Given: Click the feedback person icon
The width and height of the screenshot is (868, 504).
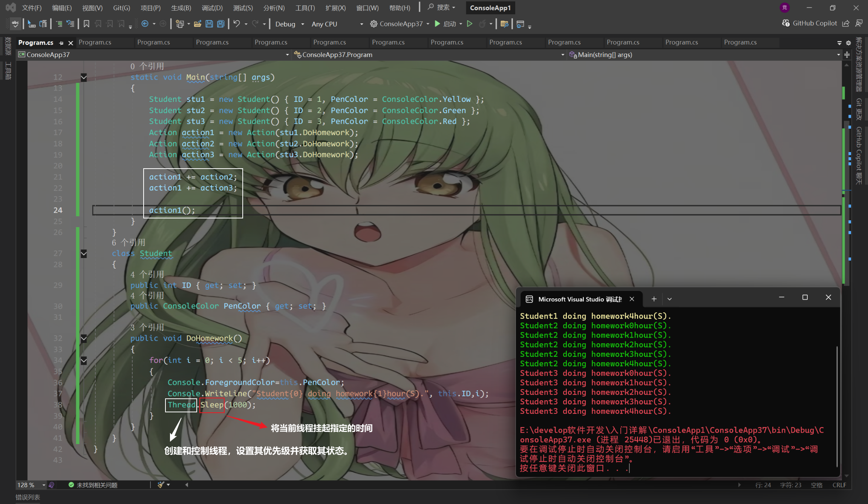Looking at the screenshot, I should 859,23.
